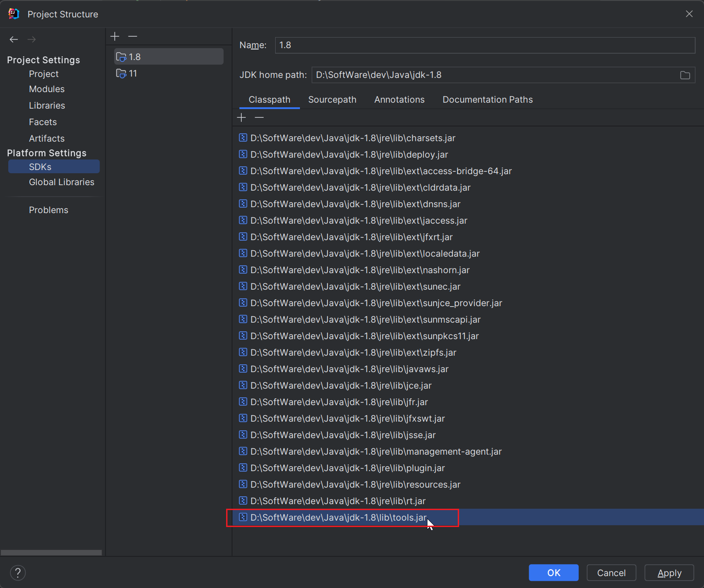This screenshot has height=588, width=704.
Task: Remove selected SDK with minus icon
Action: [133, 36]
